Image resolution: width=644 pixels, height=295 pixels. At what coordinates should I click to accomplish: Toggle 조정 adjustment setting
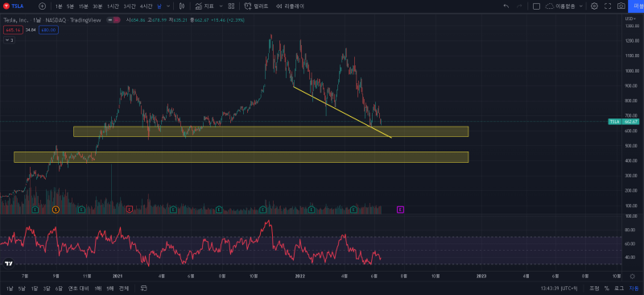point(594,288)
